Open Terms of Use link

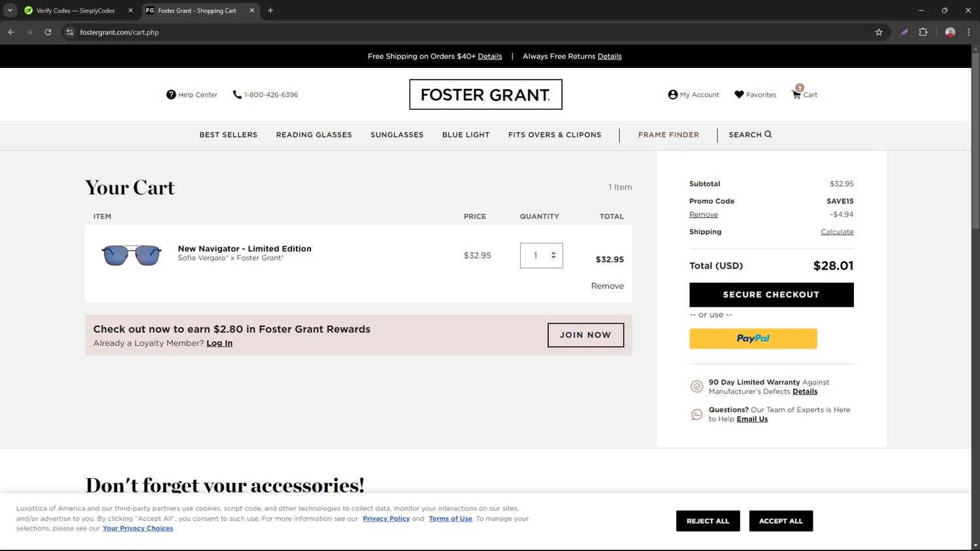tap(450, 518)
